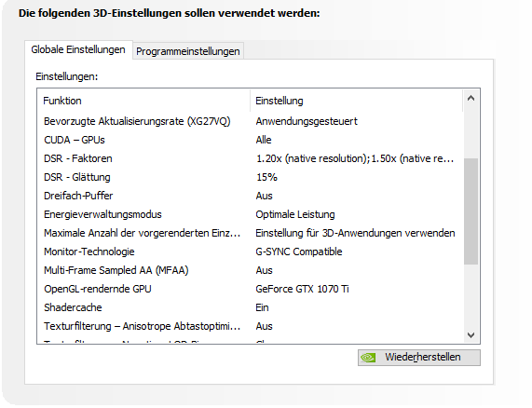The image size is (532, 408).
Task: Select the Monitor-Technologie row
Action: coord(250,252)
